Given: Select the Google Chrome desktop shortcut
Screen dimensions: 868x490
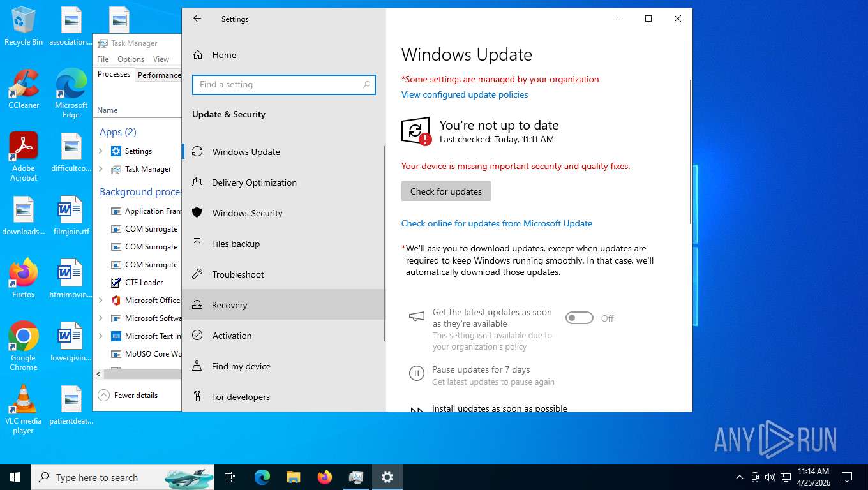Looking at the screenshot, I should [24, 346].
